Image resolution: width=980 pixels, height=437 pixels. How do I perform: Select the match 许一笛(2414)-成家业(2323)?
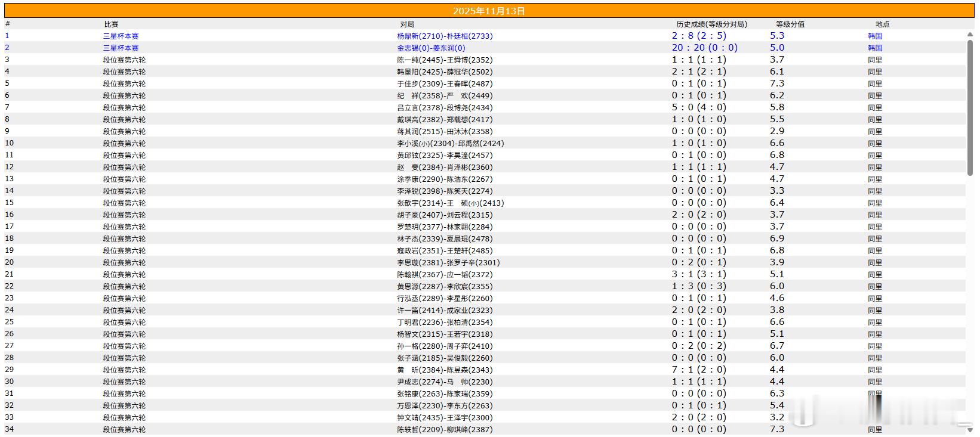pyautogui.click(x=445, y=310)
